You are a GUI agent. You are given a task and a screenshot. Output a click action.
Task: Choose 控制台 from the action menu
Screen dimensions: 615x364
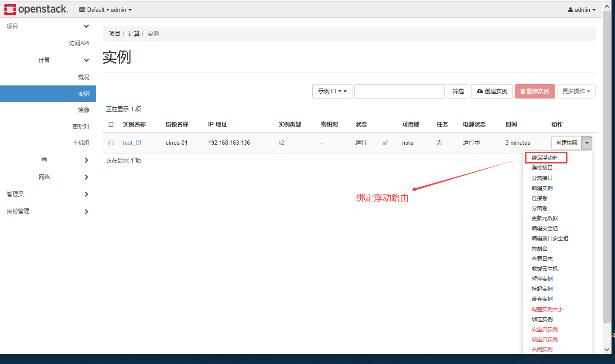[x=540, y=248]
